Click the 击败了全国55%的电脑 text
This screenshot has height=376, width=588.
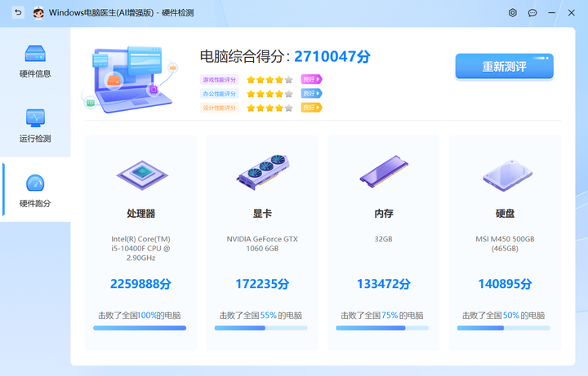[x=261, y=316]
